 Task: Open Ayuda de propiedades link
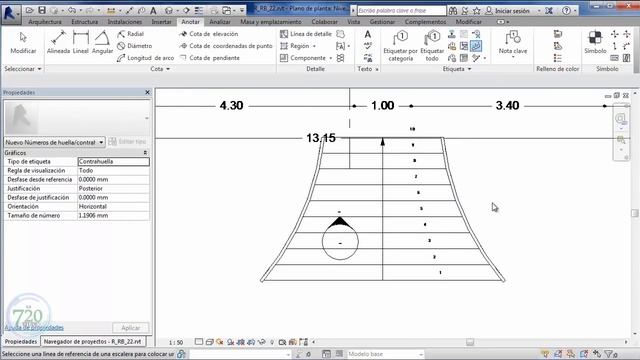(x=34, y=328)
